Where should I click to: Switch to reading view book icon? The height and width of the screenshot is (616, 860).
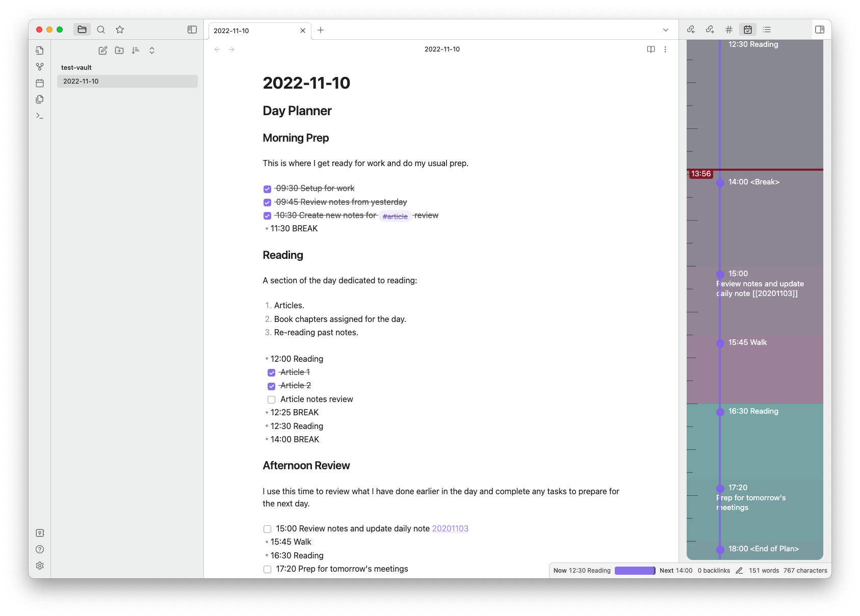pos(651,49)
